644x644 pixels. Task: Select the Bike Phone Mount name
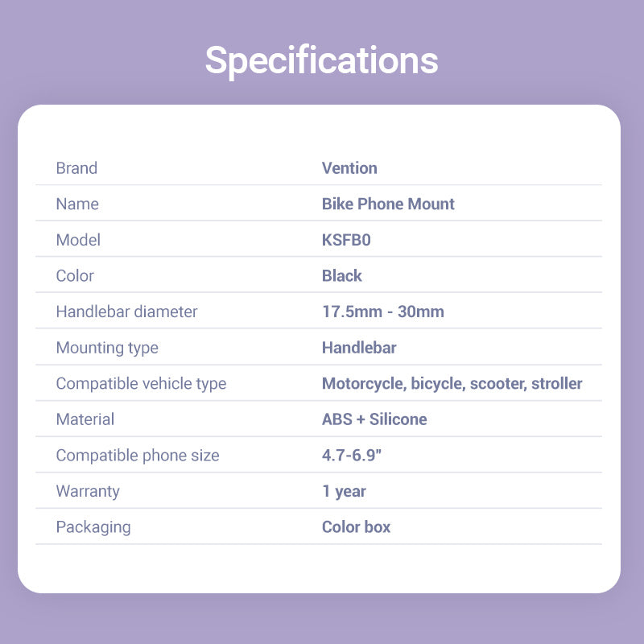coord(388,204)
